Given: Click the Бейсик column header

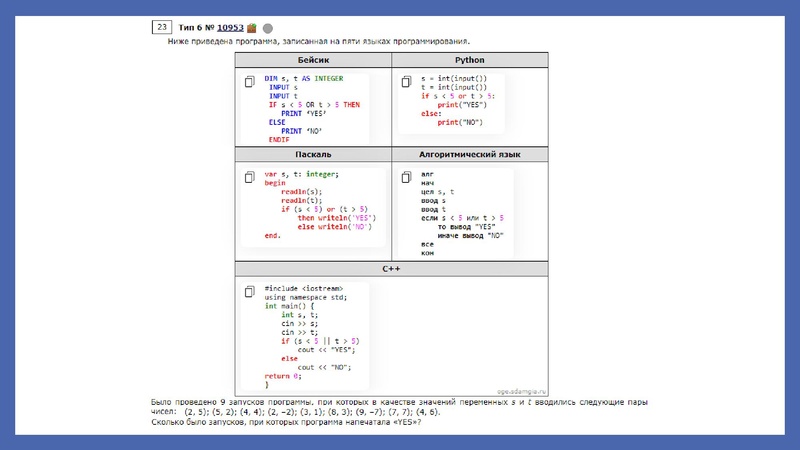Looking at the screenshot, I should click(x=313, y=60).
